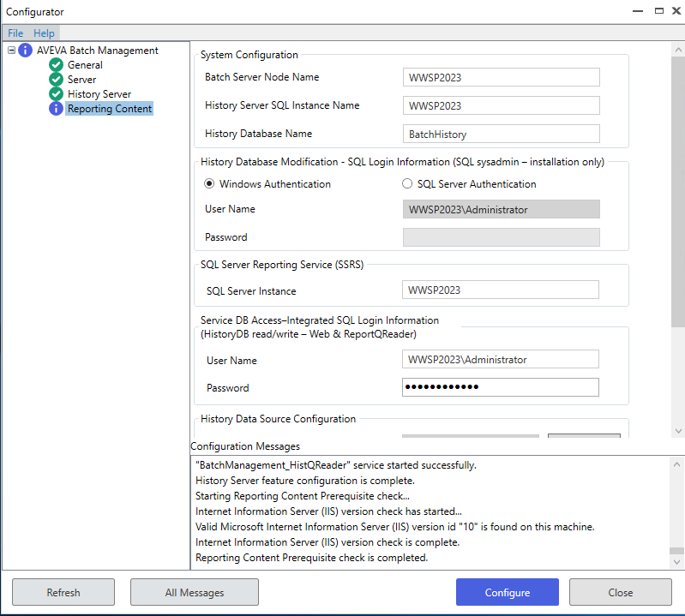The image size is (685, 616).
Task: Click the green check icon beside History Server
Action: [x=56, y=94]
